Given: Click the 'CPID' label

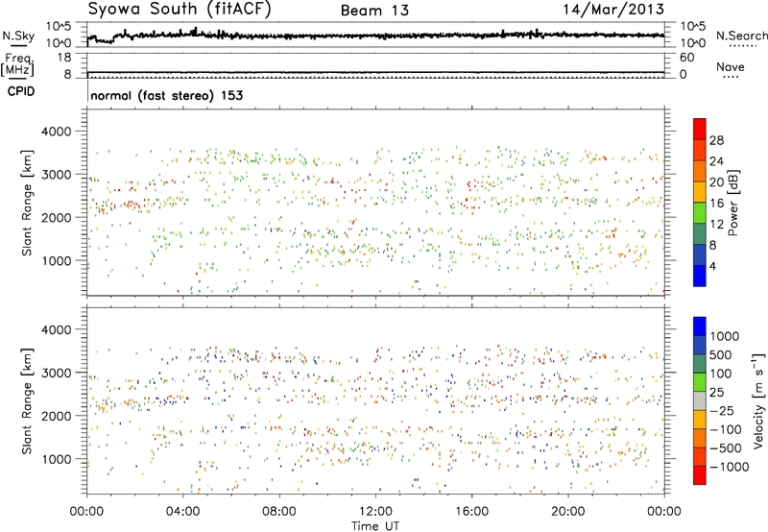Looking at the screenshot, I should [x=21, y=91].
